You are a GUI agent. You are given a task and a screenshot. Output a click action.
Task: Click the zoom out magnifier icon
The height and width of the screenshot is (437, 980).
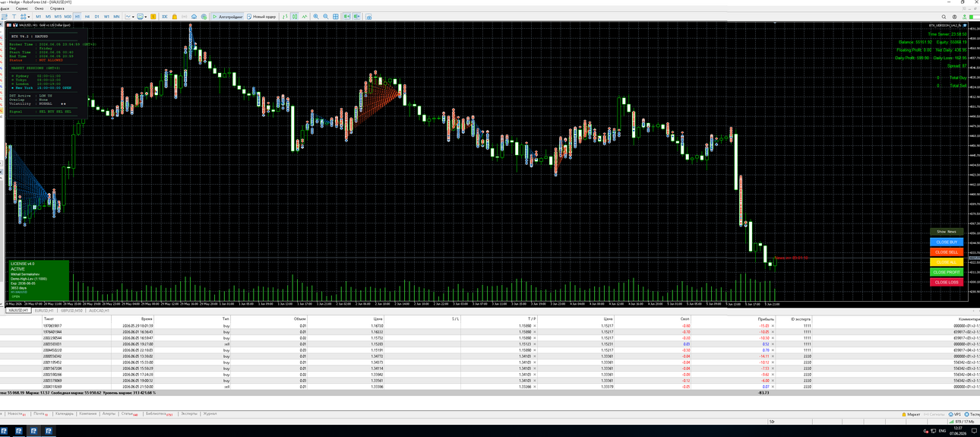pyautogui.click(x=326, y=16)
